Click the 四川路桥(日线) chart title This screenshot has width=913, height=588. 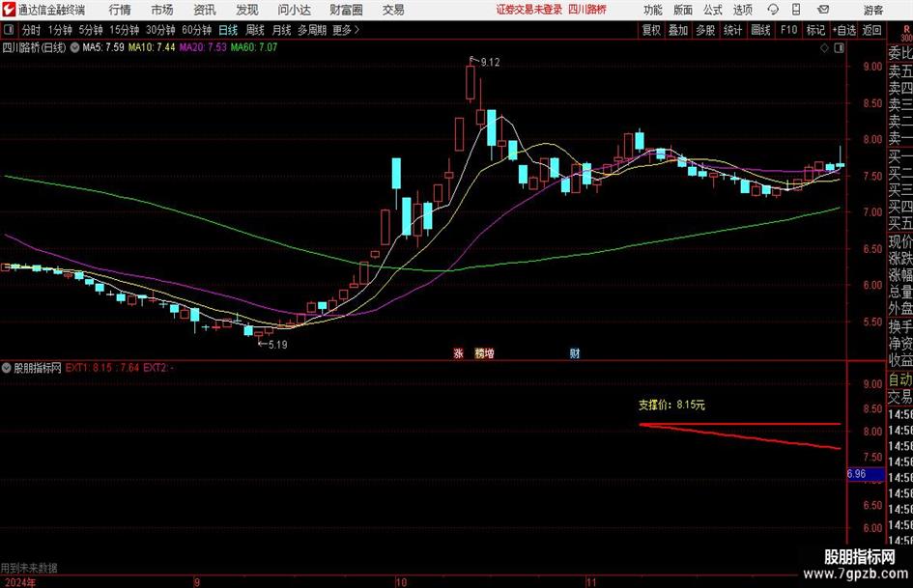(x=34, y=47)
